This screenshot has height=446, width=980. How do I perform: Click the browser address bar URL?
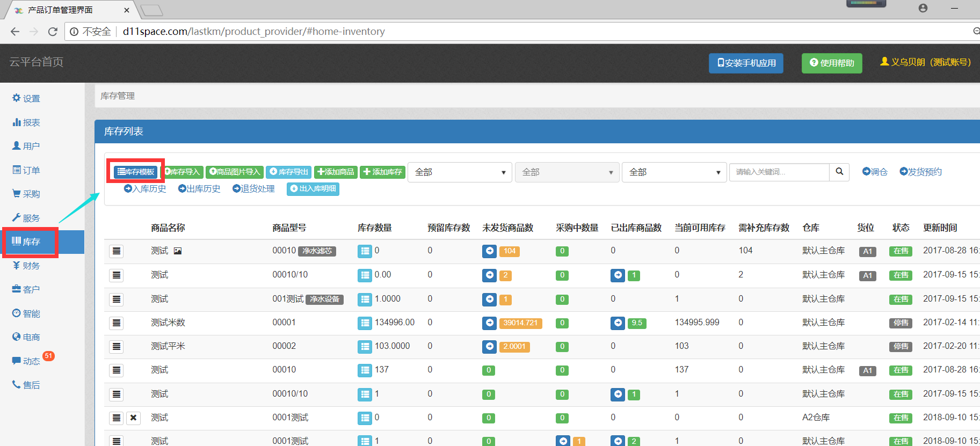point(253,32)
